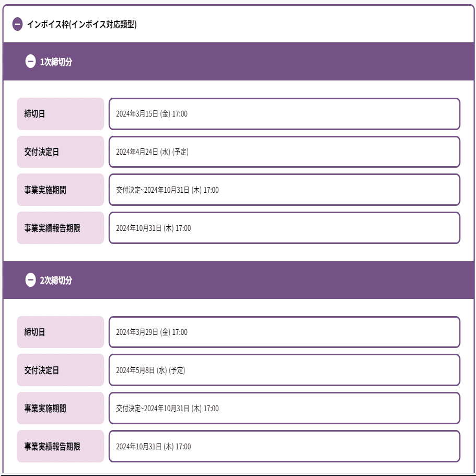
Task: Collapse the 2次締切分 section minus icon
Action: point(30,280)
